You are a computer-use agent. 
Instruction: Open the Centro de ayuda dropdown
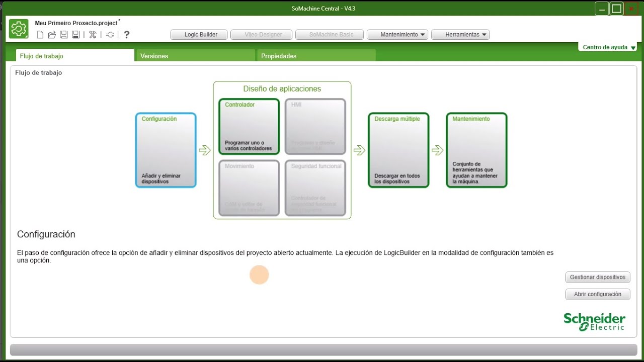(608, 47)
